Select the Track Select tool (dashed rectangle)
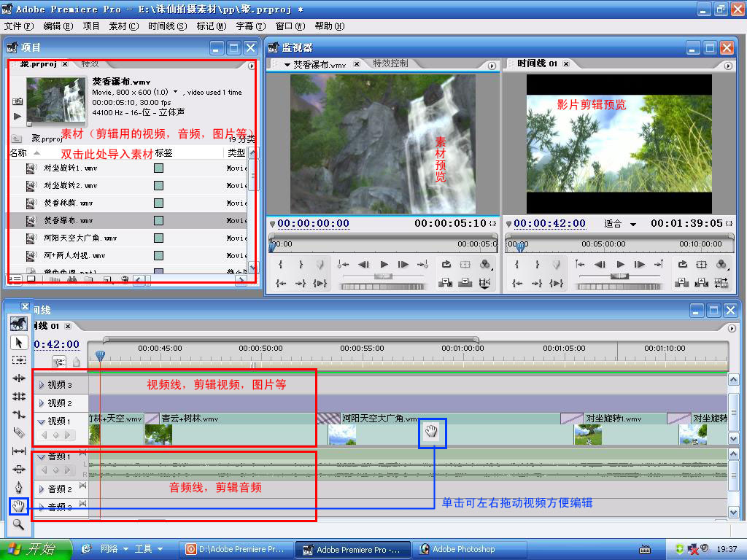 (18, 360)
